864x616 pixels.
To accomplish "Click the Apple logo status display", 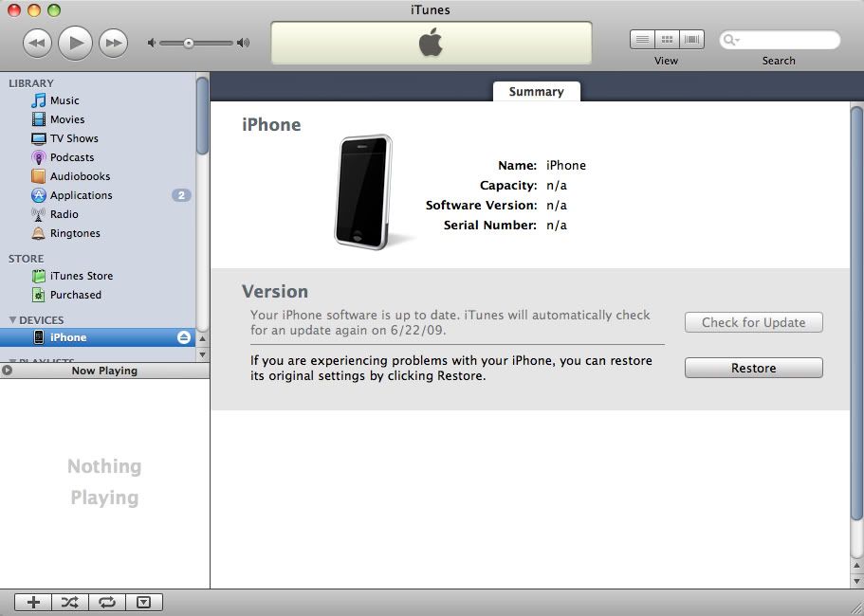I will [431, 43].
